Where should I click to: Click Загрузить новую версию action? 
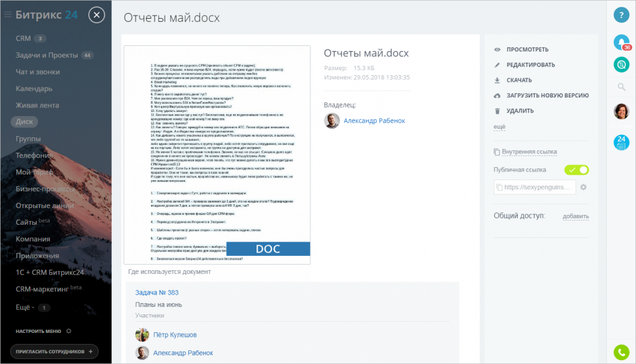548,96
